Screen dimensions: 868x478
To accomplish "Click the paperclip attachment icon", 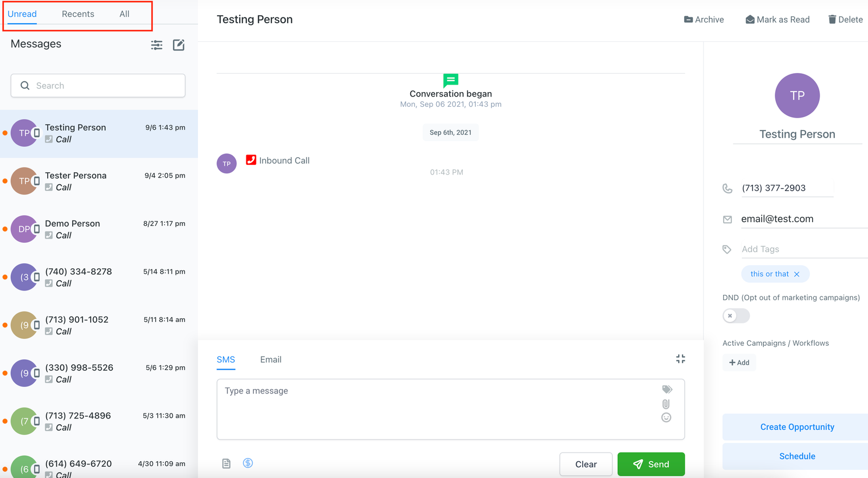I will [x=666, y=404].
